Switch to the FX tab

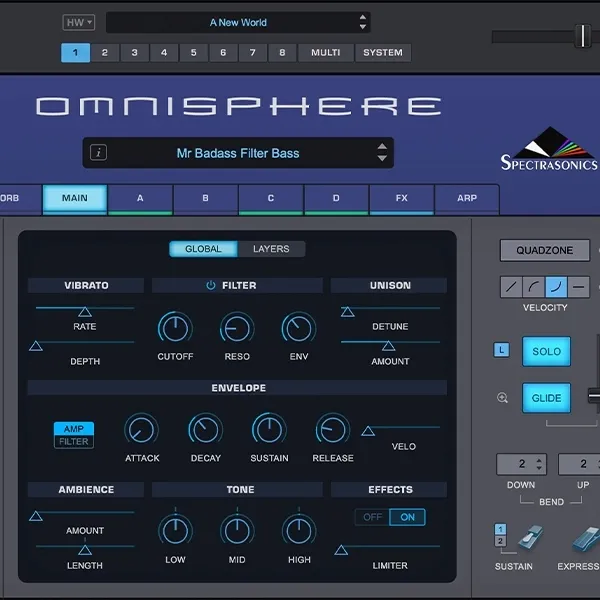pos(401,198)
